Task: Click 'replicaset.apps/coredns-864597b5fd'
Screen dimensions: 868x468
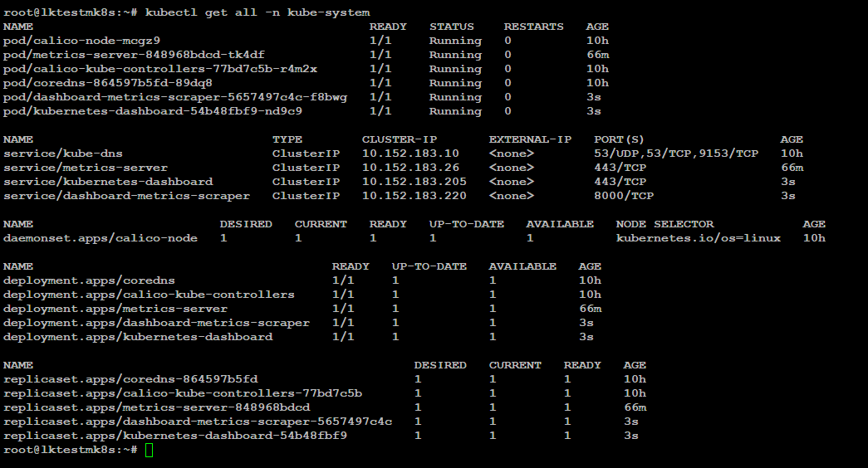Action: pyautogui.click(x=130, y=379)
